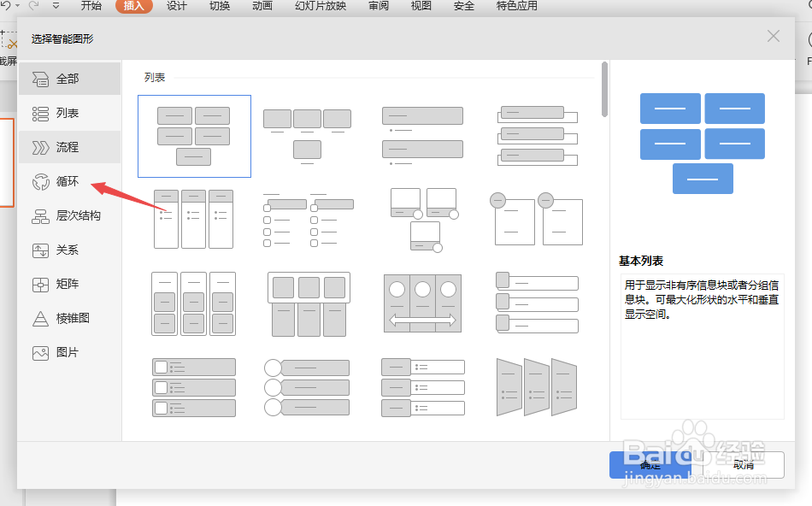This screenshot has height=506, width=812.
Task: Open the 特色应用 ribbon tab
Action: click(x=517, y=6)
